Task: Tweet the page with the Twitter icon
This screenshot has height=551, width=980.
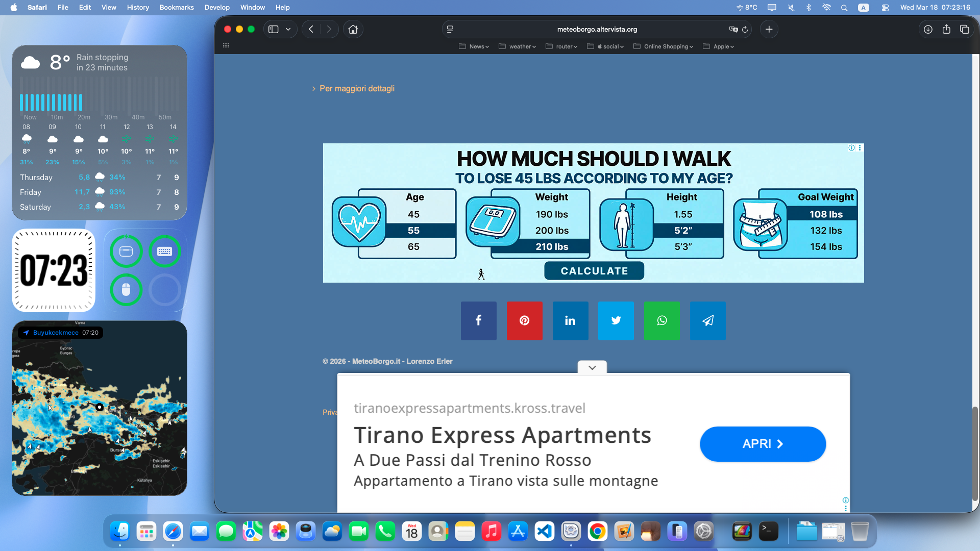Action: click(x=616, y=321)
